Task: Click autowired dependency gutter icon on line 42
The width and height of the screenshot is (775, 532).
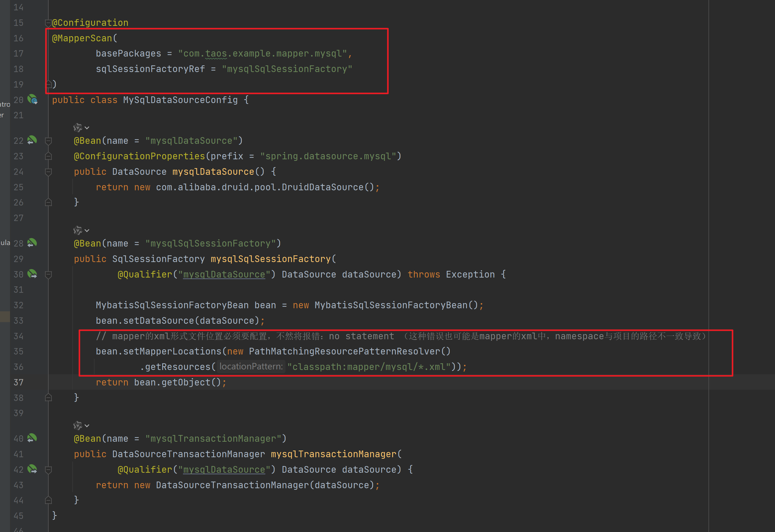Action: 32,469
